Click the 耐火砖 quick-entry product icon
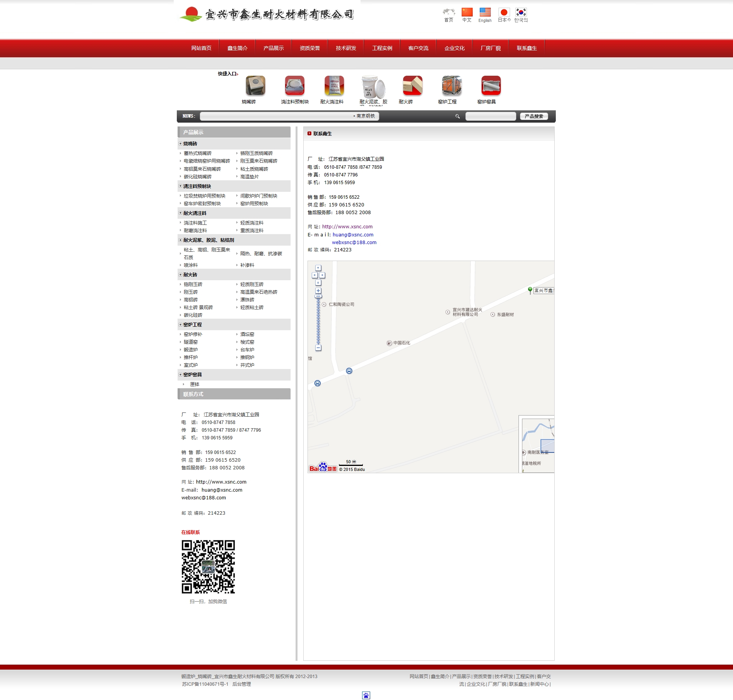Image resolution: width=733 pixels, height=700 pixels. click(x=412, y=85)
